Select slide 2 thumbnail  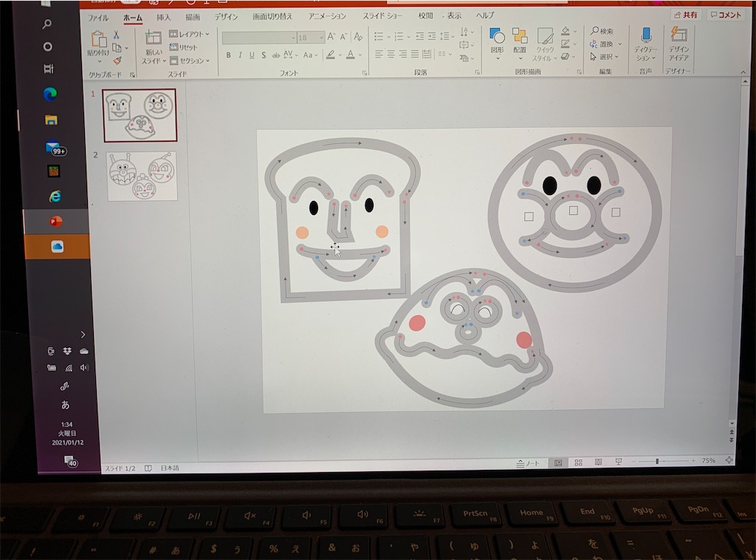142,176
